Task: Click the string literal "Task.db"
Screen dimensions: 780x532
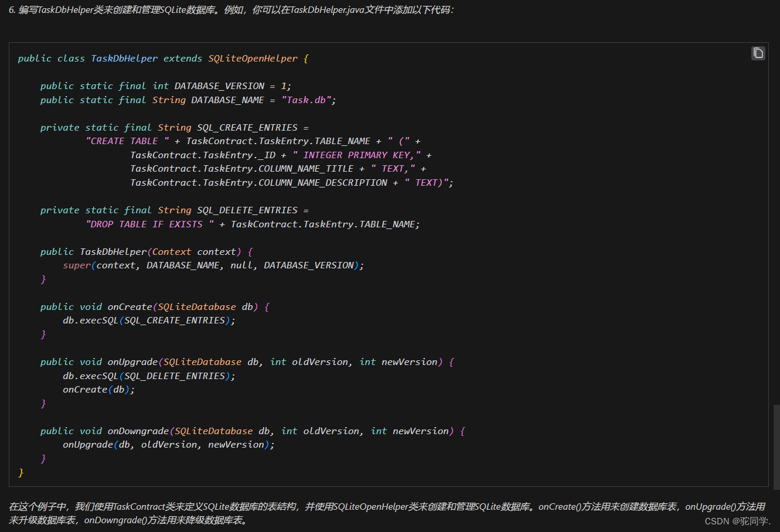Action: pyautogui.click(x=306, y=100)
